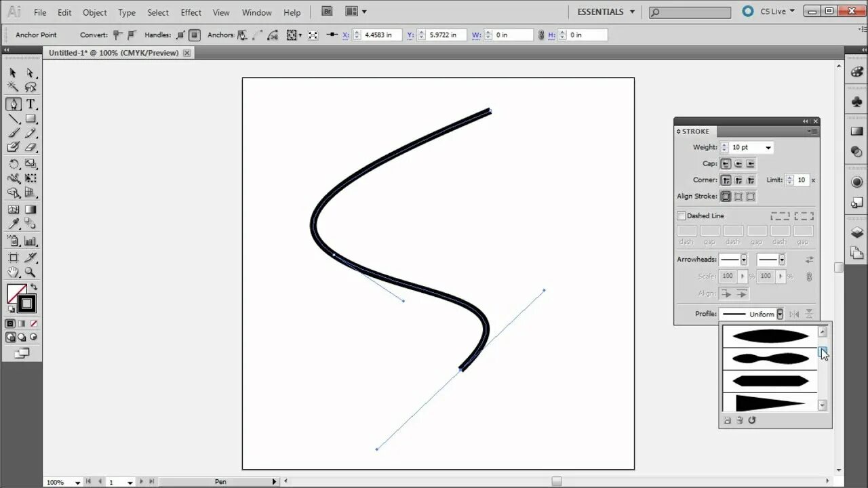Convert anchor point to corner

[x=118, y=35]
